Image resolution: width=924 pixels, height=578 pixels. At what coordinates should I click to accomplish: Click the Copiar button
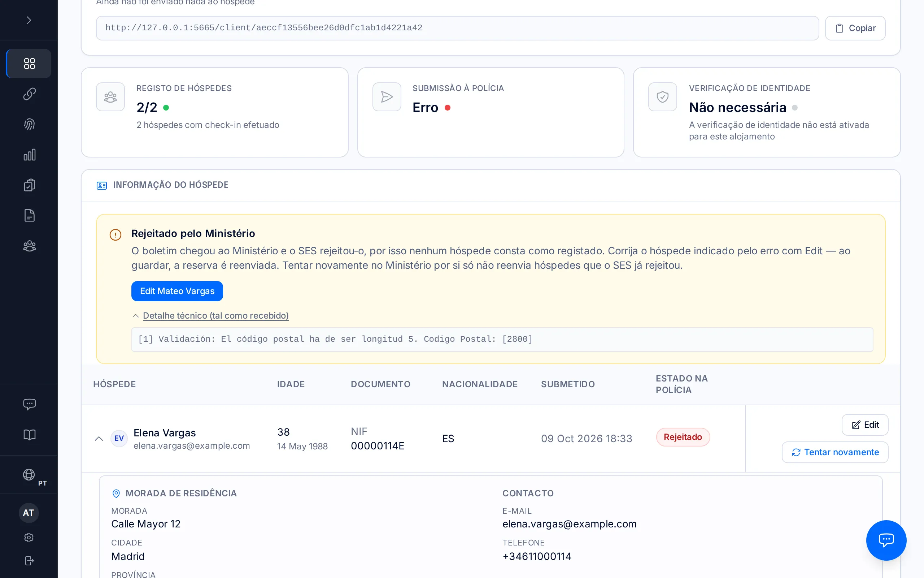855,28
